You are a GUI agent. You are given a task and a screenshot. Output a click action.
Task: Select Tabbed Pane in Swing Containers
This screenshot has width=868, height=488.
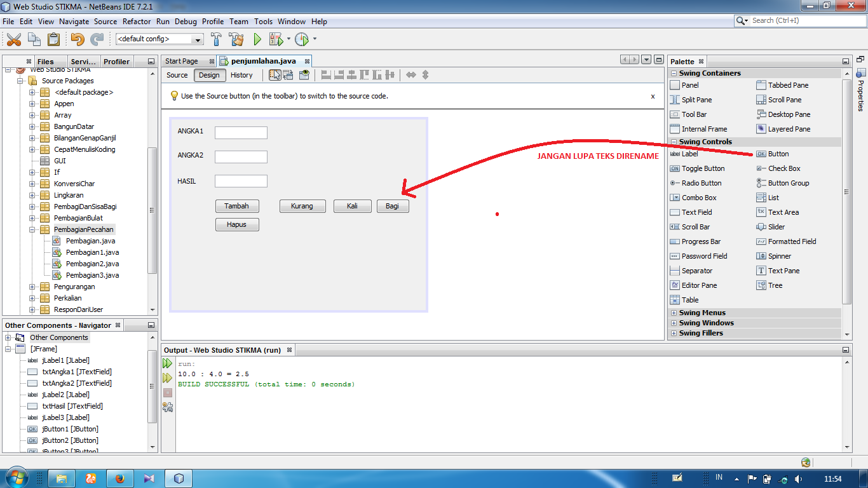pyautogui.click(x=782, y=85)
